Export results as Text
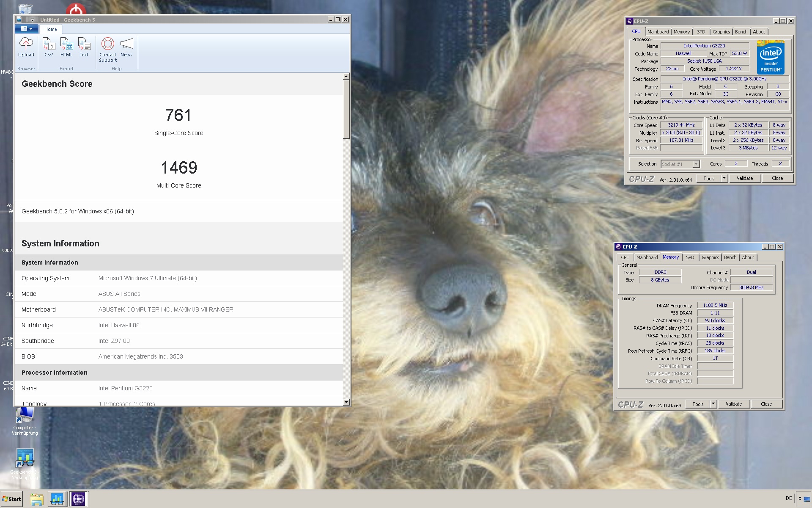Image resolution: width=812 pixels, height=508 pixels. pyautogui.click(x=84, y=47)
